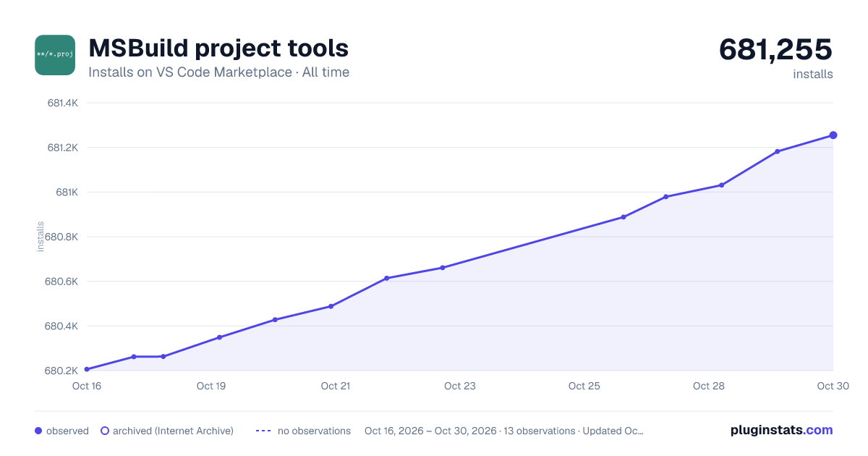Click the Installs on VS Code Marketplace subtitle
This screenshot has width=868, height=456.
pyautogui.click(x=218, y=72)
